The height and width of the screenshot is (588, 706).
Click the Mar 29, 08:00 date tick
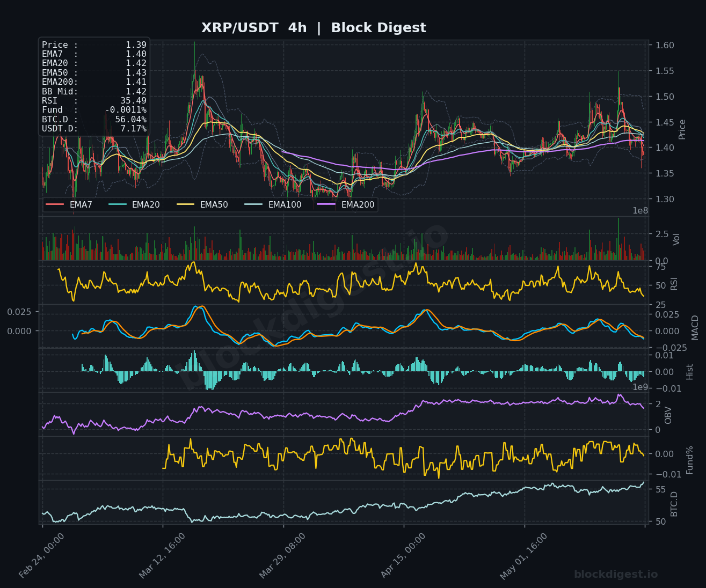click(282, 555)
